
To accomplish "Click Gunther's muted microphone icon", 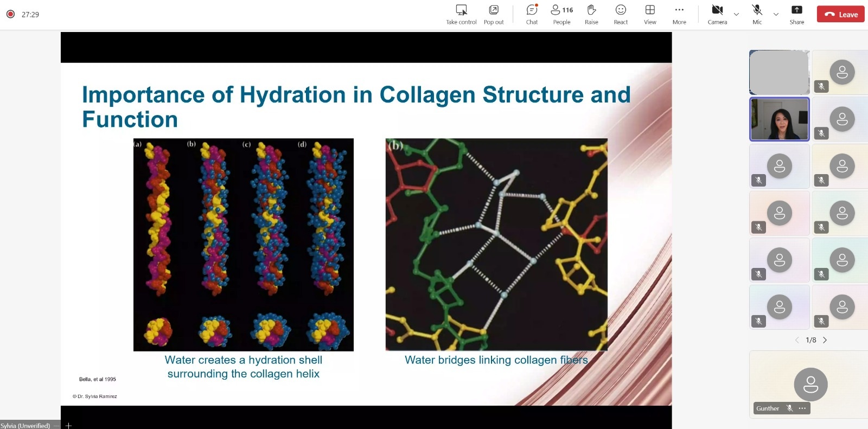I will pyautogui.click(x=790, y=408).
